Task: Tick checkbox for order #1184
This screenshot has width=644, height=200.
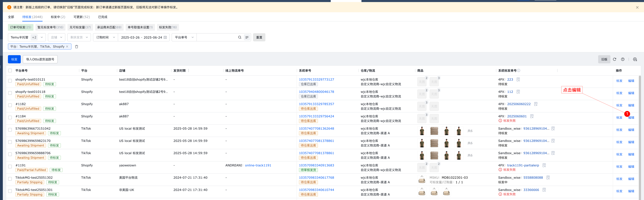Action: click(10, 117)
